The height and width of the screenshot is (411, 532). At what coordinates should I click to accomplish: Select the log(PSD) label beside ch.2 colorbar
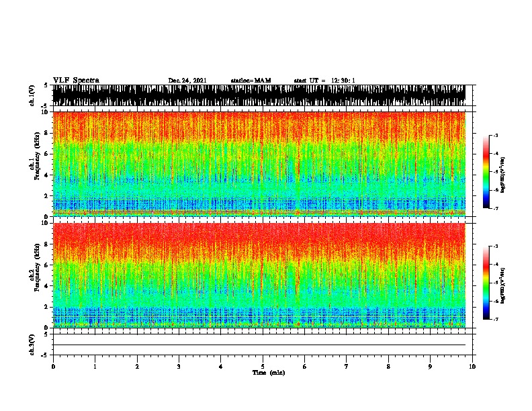(x=503, y=285)
